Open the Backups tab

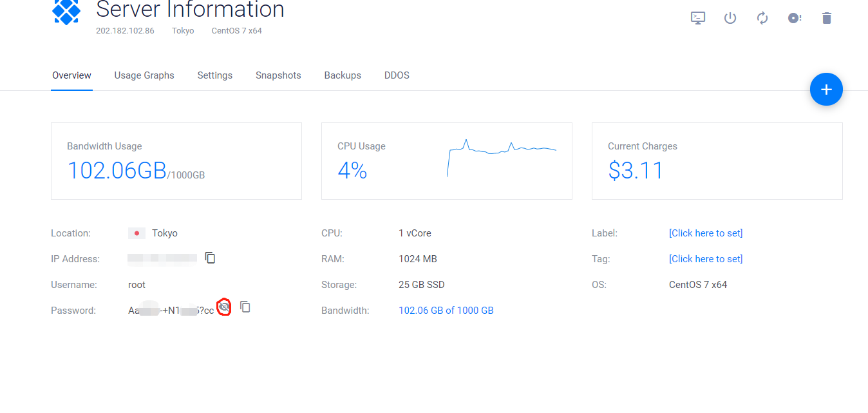[342, 75]
